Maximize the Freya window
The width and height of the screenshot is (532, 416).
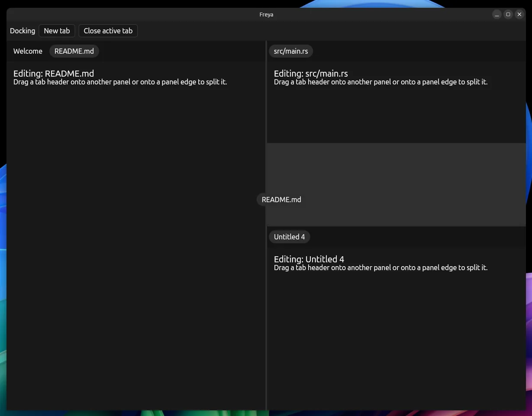tap(508, 14)
